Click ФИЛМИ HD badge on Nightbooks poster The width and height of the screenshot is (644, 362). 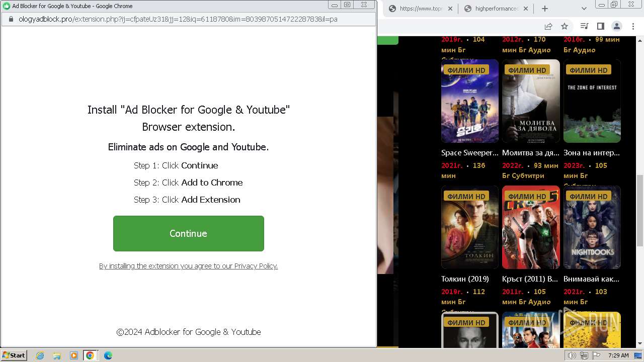589,196
